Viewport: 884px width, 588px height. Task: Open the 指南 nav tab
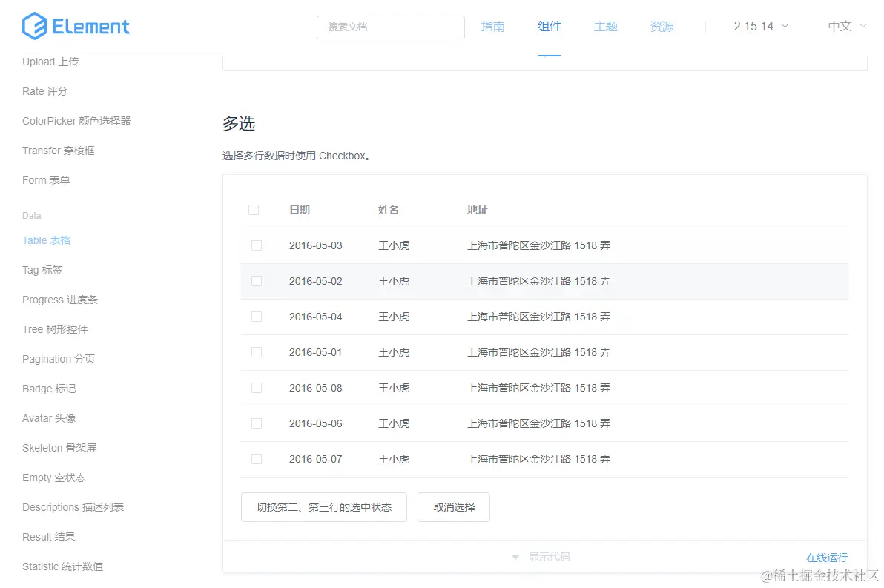coord(492,27)
